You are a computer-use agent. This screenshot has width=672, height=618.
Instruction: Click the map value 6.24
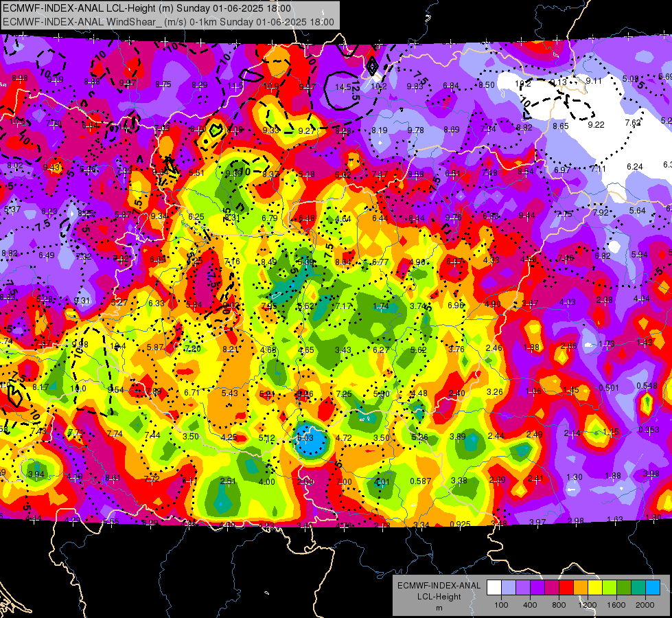(635, 166)
